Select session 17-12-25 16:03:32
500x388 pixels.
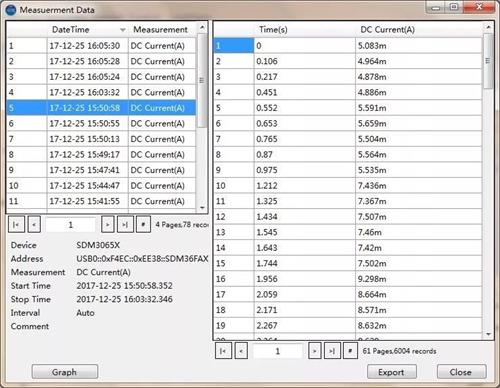click(101, 92)
